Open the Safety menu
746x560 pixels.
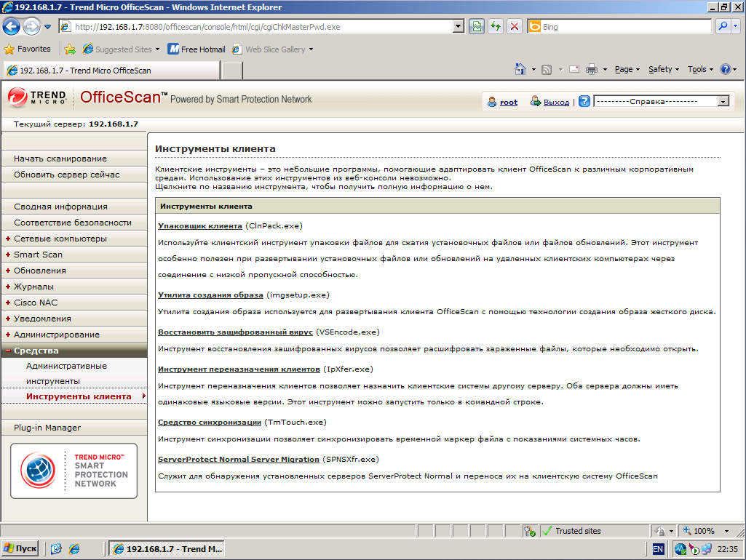pyautogui.click(x=664, y=69)
